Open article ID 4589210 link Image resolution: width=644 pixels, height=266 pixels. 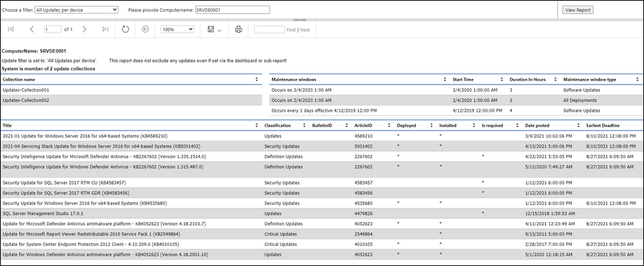pos(363,136)
